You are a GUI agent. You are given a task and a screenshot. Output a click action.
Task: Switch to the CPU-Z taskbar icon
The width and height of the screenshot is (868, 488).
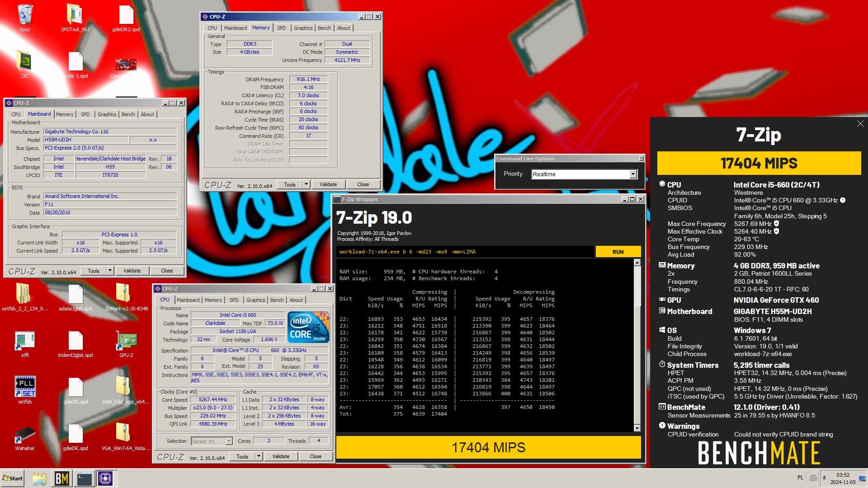point(105,479)
